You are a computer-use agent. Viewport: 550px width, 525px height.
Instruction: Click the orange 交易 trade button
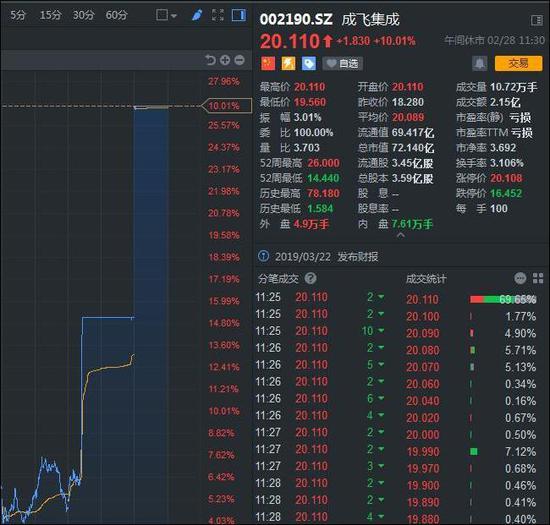(x=518, y=63)
